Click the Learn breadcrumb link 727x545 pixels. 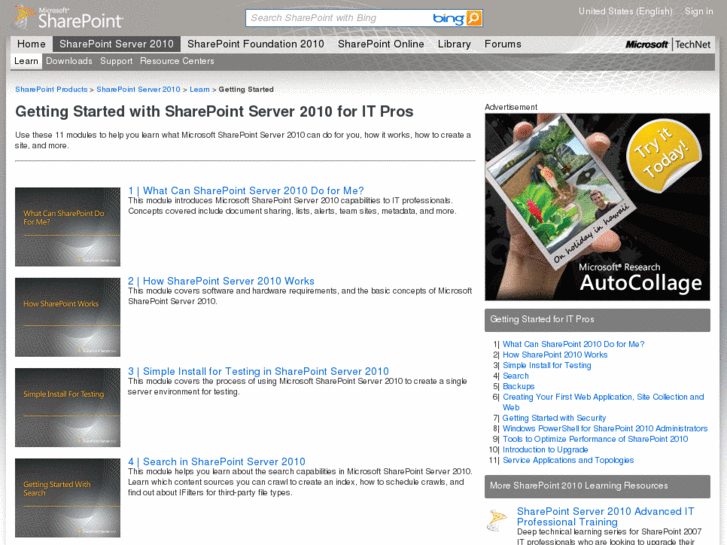pyautogui.click(x=199, y=89)
